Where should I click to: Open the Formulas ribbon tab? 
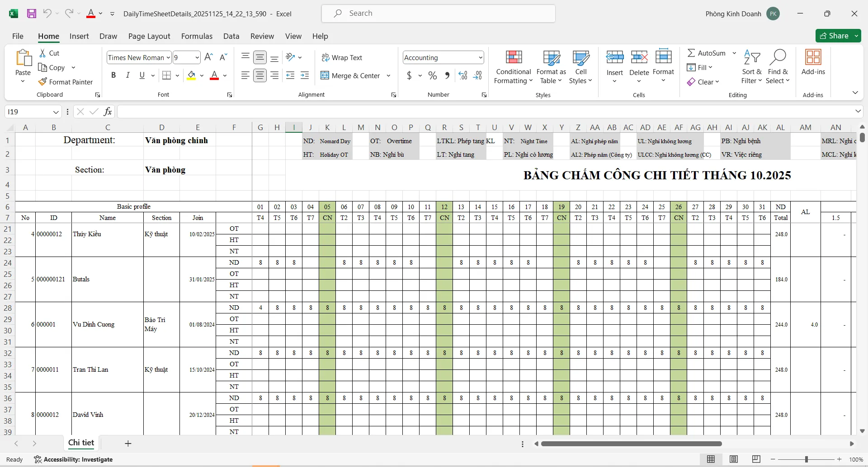click(197, 36)
